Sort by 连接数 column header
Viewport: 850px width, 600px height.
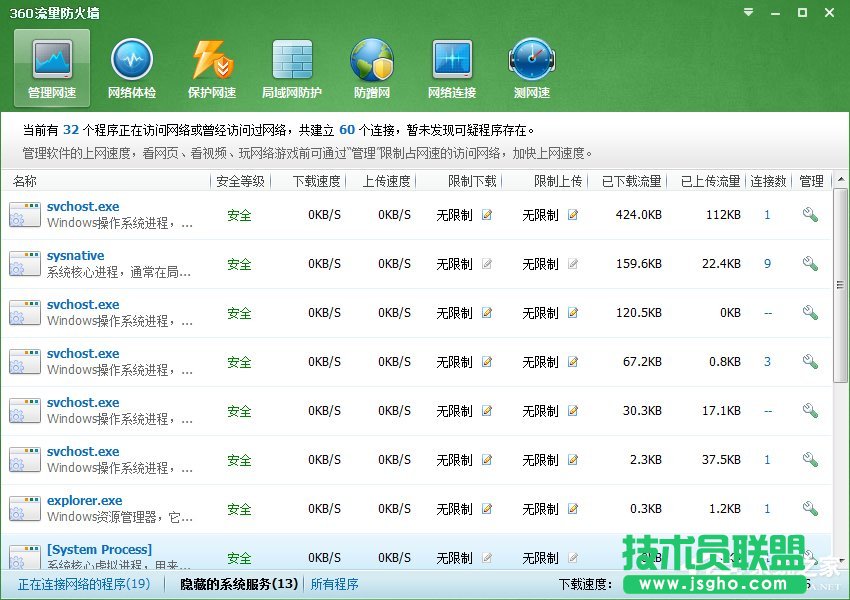768,181
